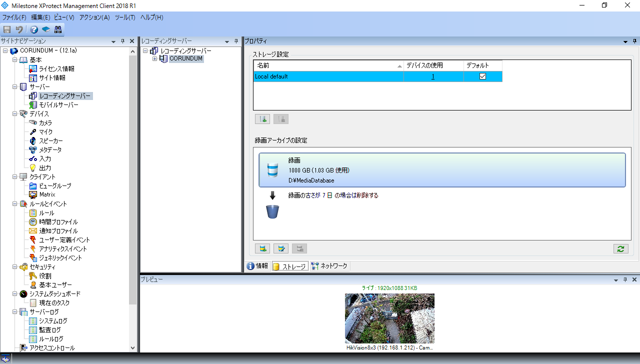Collapse the セキュリティ tree node

click(15, 267)
